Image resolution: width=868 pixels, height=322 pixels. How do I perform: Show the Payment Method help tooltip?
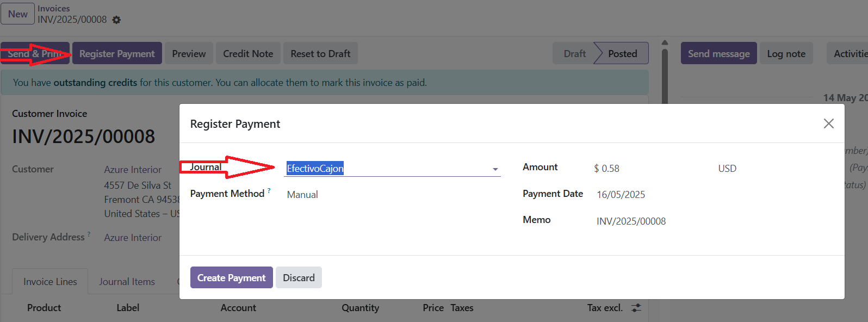tap(269, 190)
